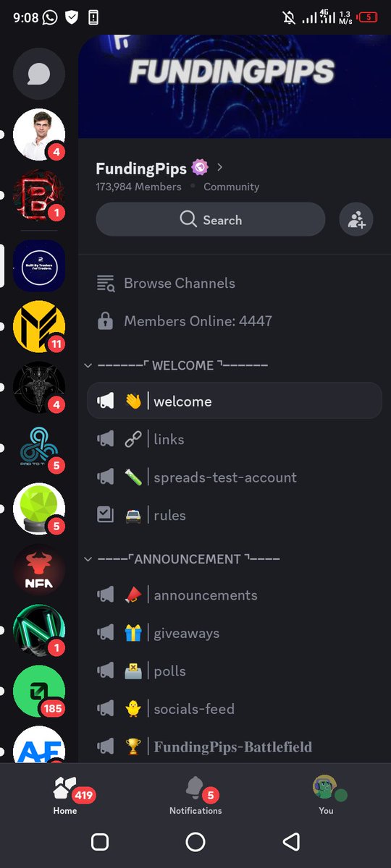Open the green crystal ball server
The width and height of the screenshot is (391, 868).
click(x=39, y=509)
